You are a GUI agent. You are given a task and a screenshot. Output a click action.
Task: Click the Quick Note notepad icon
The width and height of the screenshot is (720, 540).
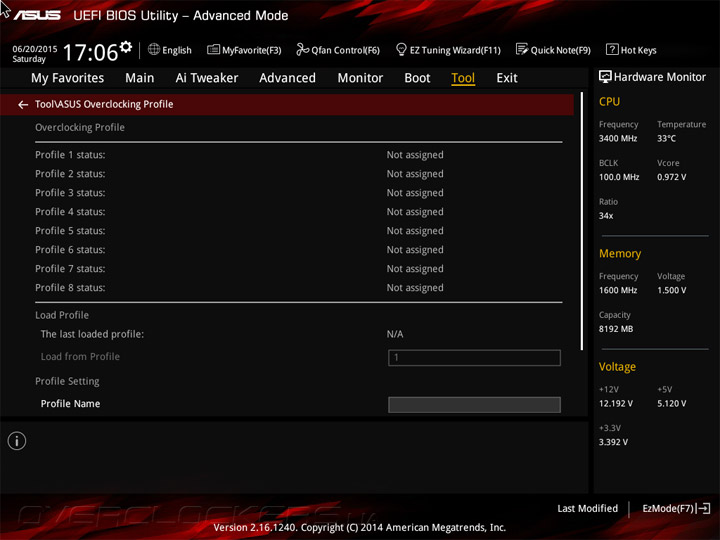(522, 49)
